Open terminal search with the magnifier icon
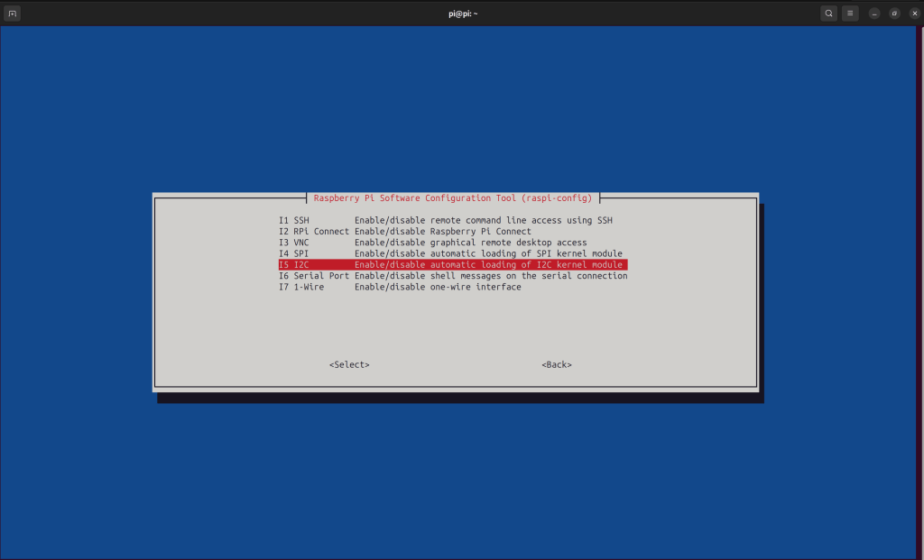Screen dimensions: 924x560 click(x=828, y=14)
